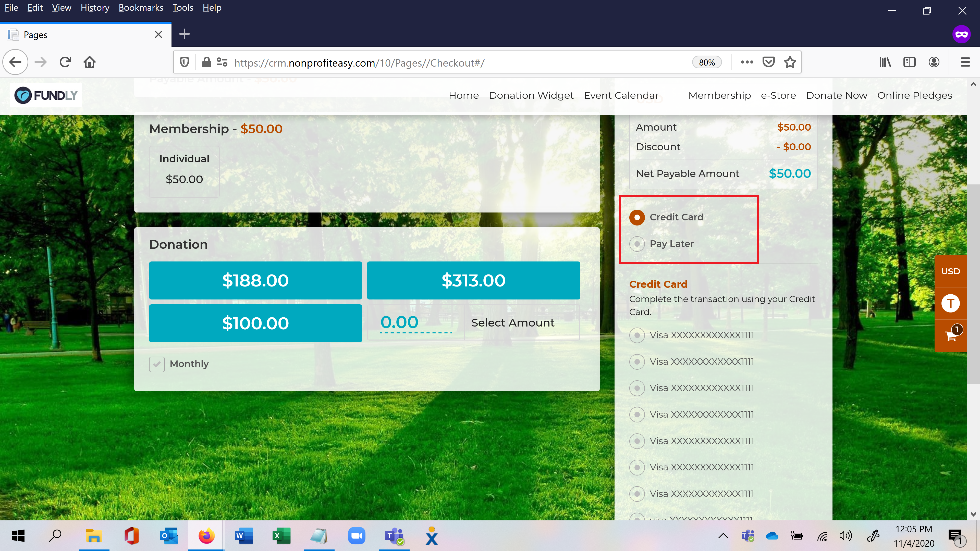Viewport: 980px width, 551px height.
Task: Select the sixth Visa saved card
Action: [637, 467]
